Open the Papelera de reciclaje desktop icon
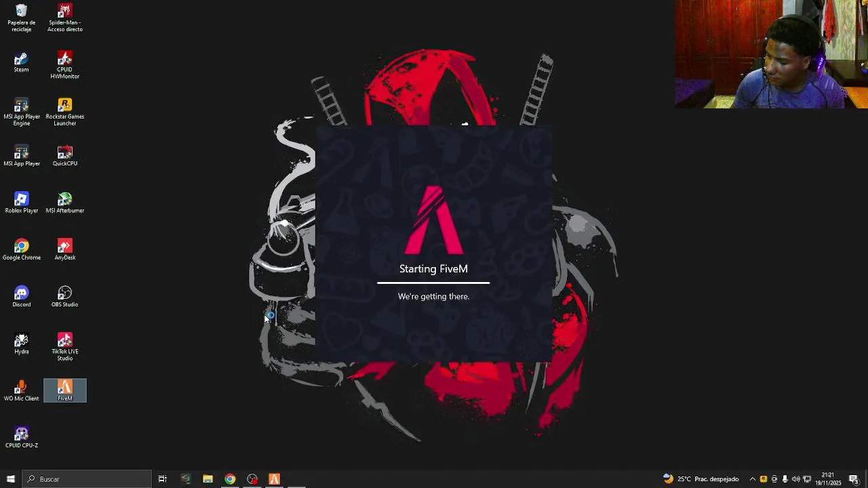The width and height of the screenshot is (868, 488). 21,18
